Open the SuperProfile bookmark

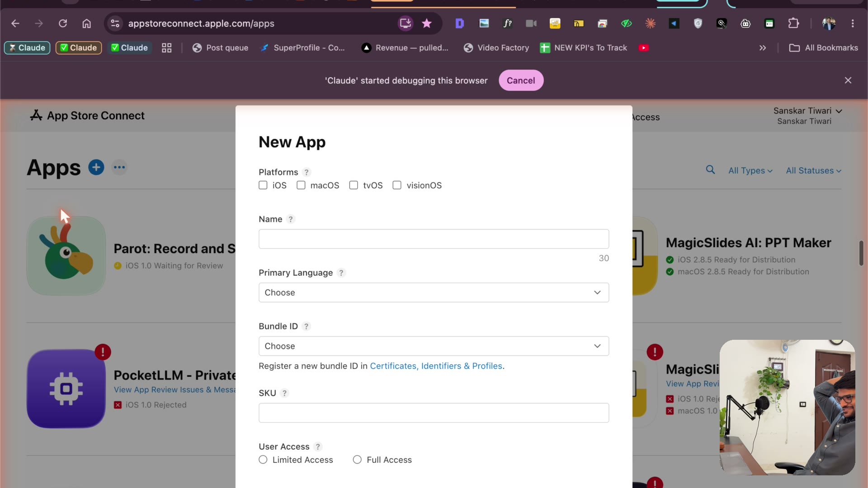(302, 48)
